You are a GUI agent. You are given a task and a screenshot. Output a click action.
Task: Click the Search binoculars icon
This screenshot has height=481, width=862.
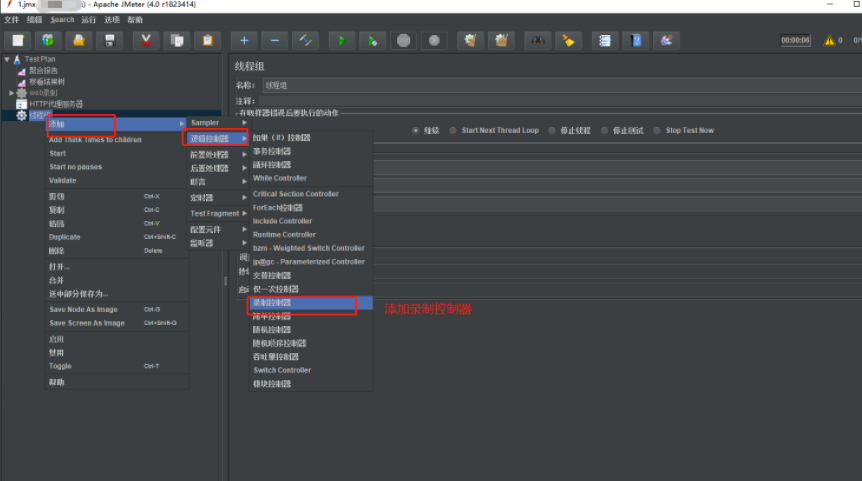[x=537, y=41]
